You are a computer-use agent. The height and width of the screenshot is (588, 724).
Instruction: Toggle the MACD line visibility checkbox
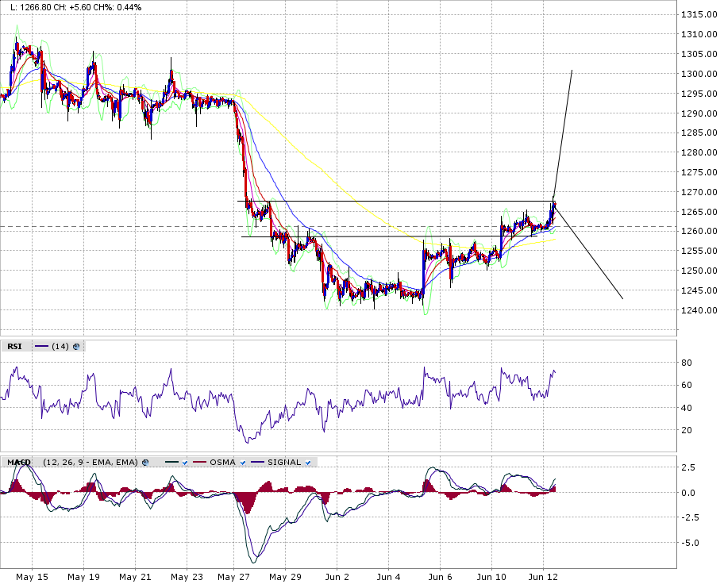185,463
